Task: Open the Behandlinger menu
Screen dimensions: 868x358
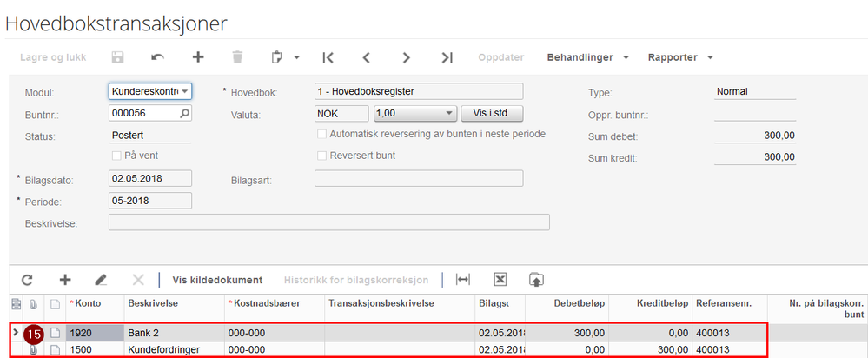Action: coord(586,57)
